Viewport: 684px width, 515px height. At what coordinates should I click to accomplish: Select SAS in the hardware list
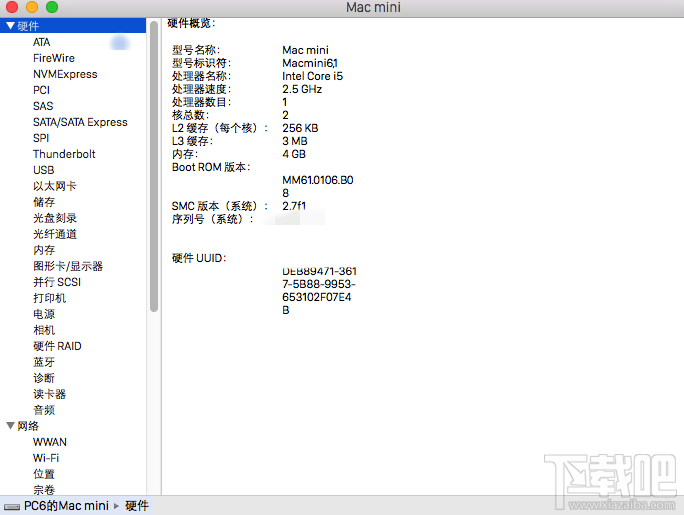click(x=43, y=106)
